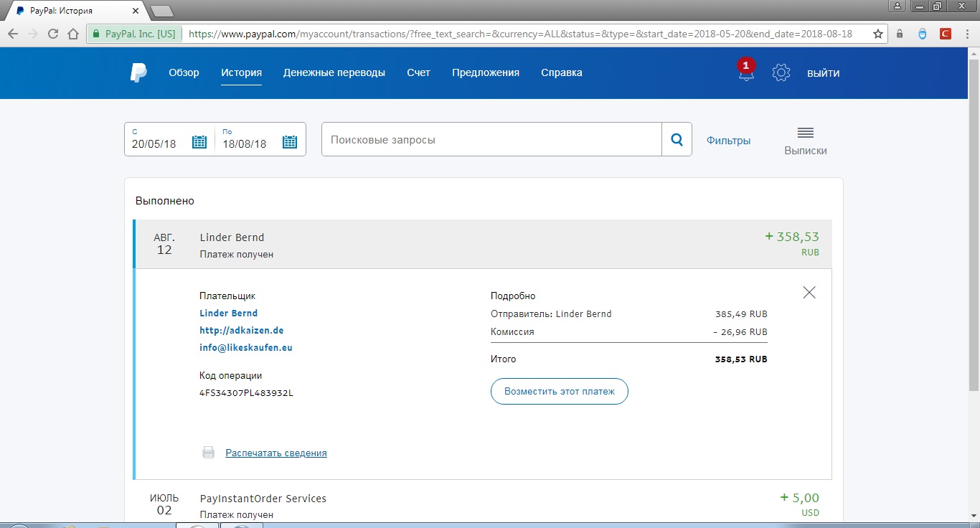The width and height of the screenshot is (980, 528).
Task: Expand the Фильтры filter options
Action: click(x=728, y=141)
